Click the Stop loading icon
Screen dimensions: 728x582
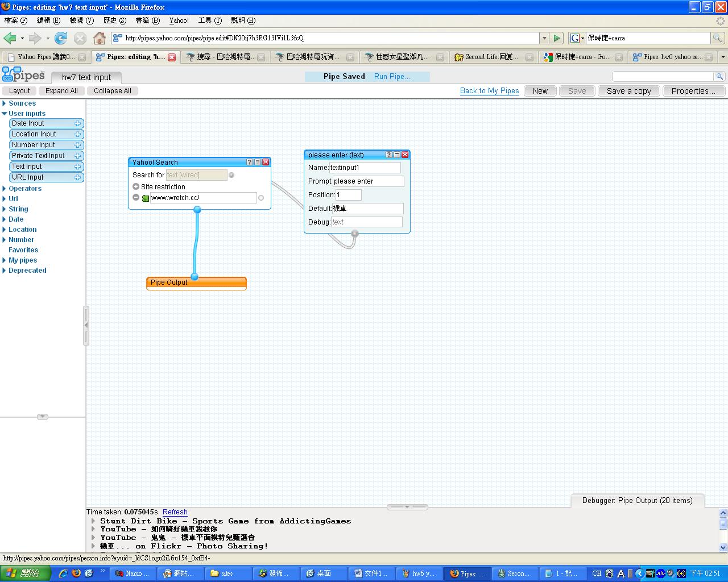point(80,38)
